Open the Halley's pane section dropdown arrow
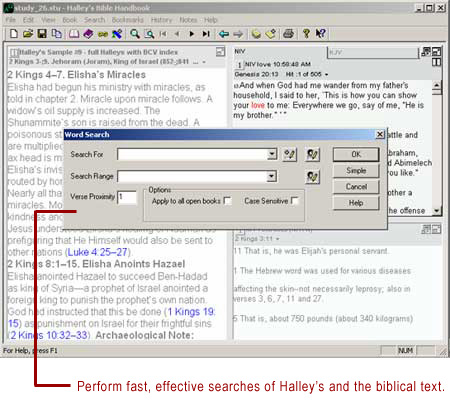 [204, 62]
